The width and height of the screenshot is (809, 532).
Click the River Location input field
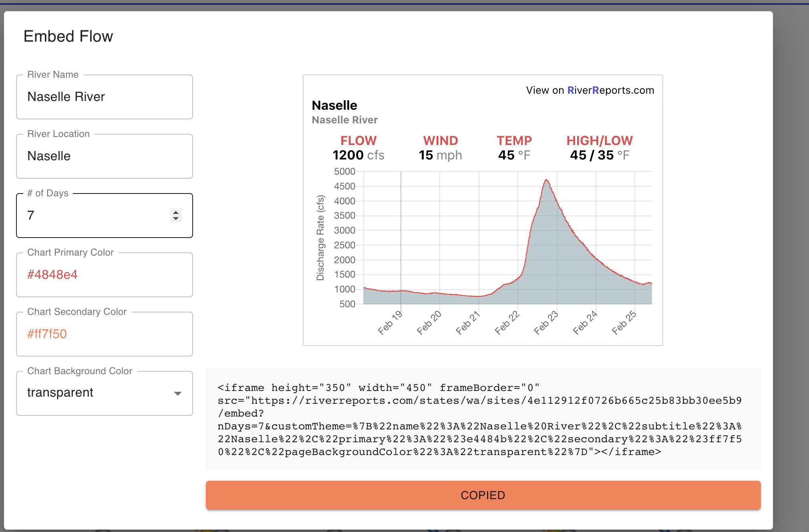(x=104, y=156)
